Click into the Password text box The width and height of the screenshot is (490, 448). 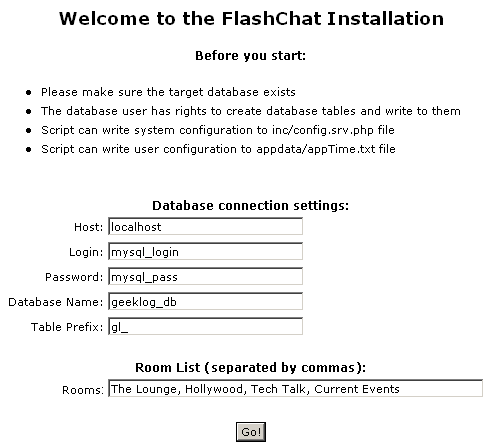click(205, 277)
